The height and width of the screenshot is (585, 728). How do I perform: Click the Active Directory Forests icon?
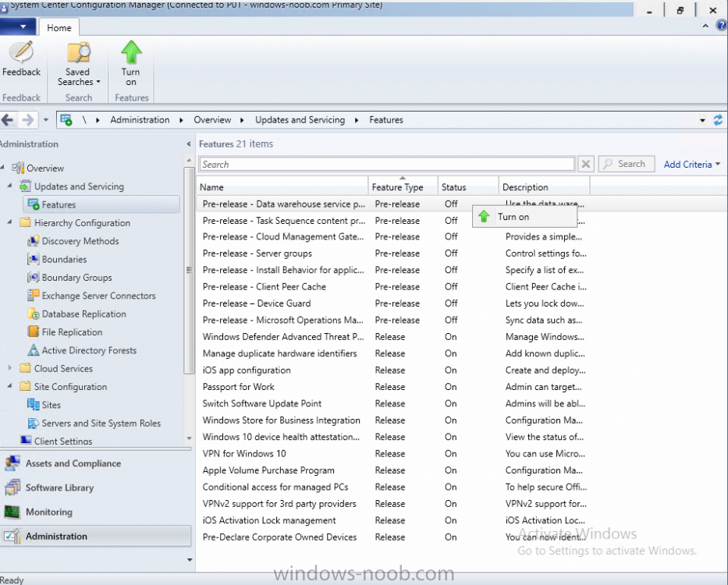coord(34,350)
